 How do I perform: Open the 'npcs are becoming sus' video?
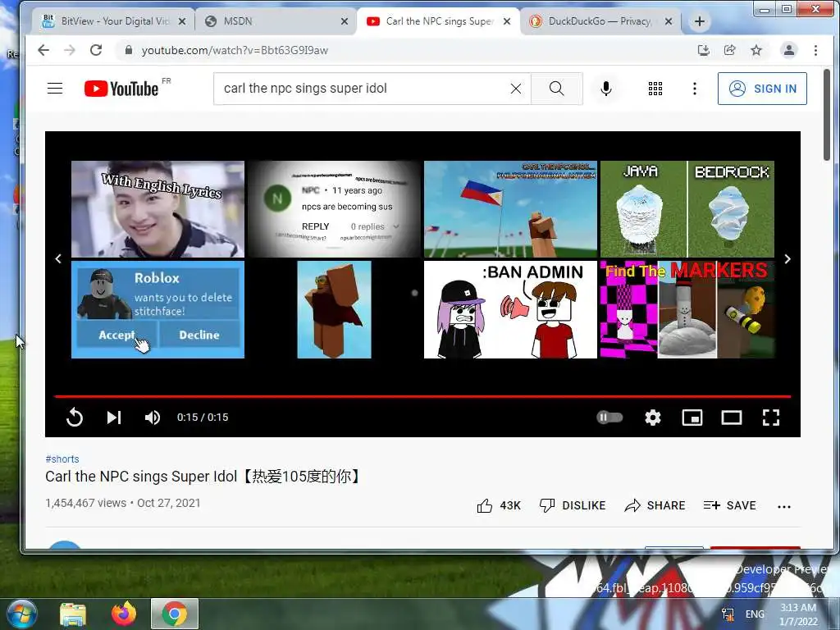point(335,209)
